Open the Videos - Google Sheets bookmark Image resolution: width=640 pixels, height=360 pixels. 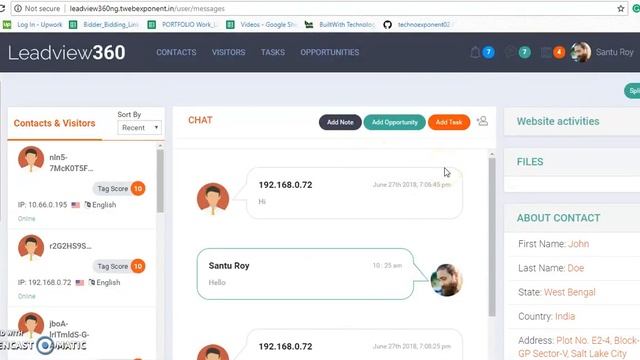click(261, 24)
